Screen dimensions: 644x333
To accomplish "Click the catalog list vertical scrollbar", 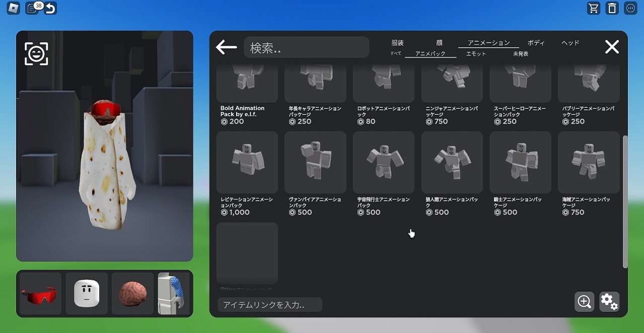I will pos(625,202).
